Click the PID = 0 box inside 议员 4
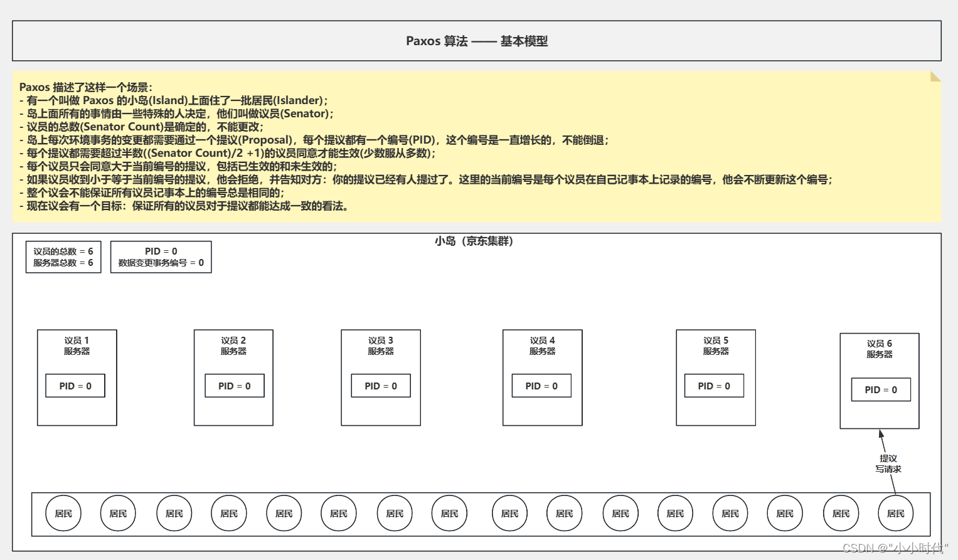Image resolution: width=958 pixels, height=560 pixels. click(541, 386)
